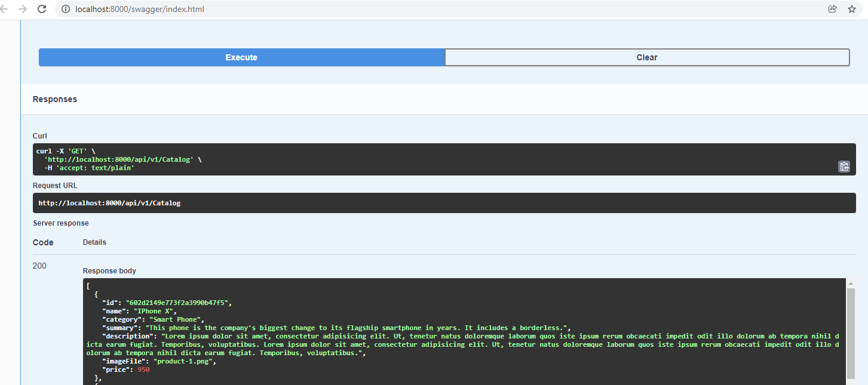
Task: Click the Server response label
Action: tap(61, 223)
